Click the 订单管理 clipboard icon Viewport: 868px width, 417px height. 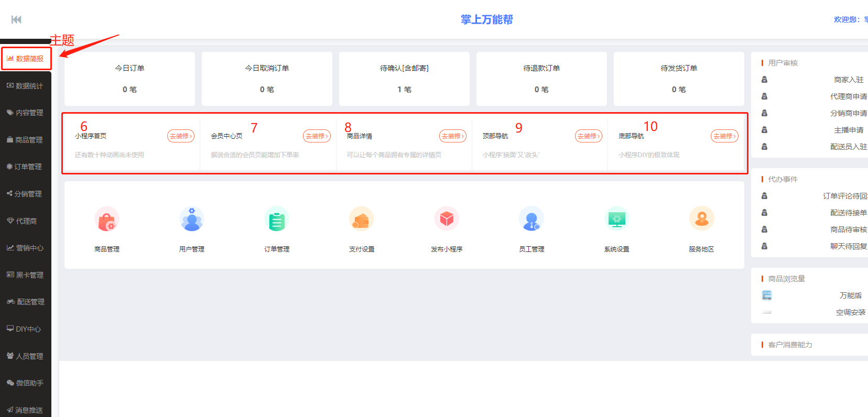click(x=277, y=220)
